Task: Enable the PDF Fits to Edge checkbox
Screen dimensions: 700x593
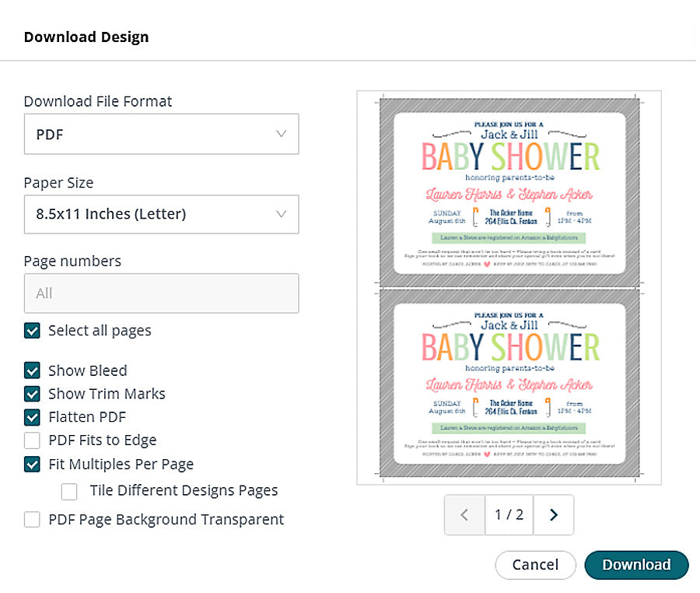Action: [32, 440]
